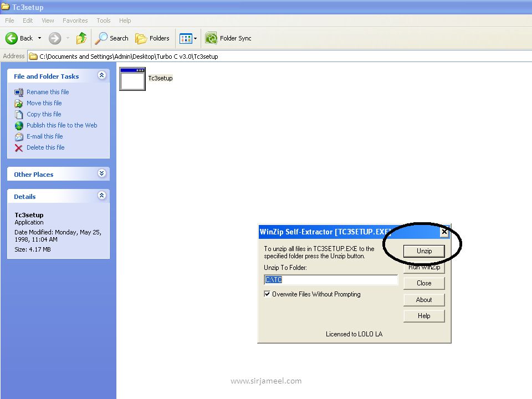The height and width of the screenshot is (399, 532).
Task: Open the Favorites menu
Action: pyautogui.click(x=75, y=21)
